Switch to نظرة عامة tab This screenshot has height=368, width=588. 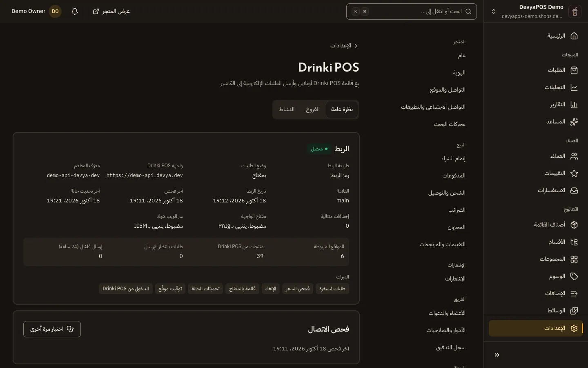342,110
